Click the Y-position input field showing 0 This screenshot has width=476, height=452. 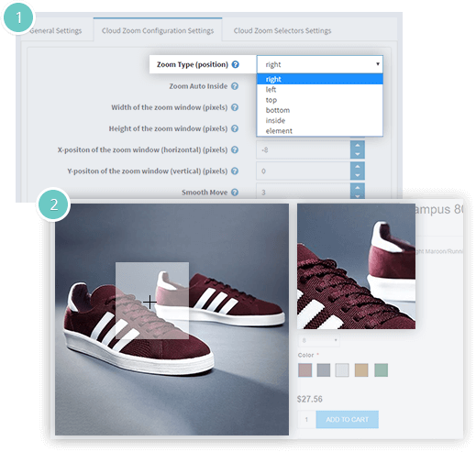click(303, 171)
